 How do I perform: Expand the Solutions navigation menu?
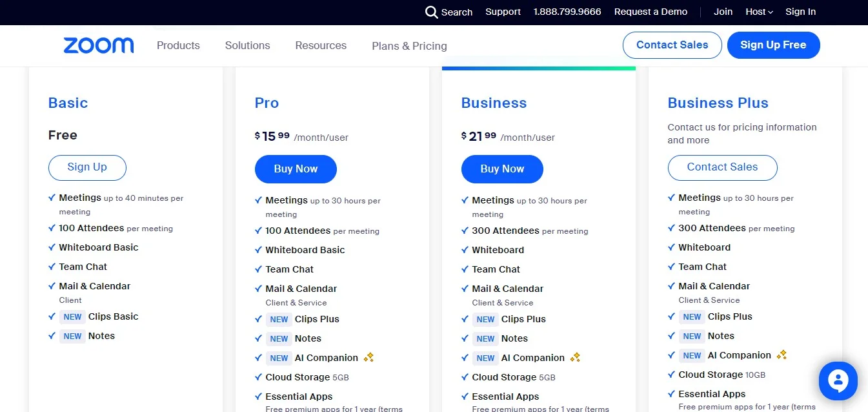(x=247, y=45)
